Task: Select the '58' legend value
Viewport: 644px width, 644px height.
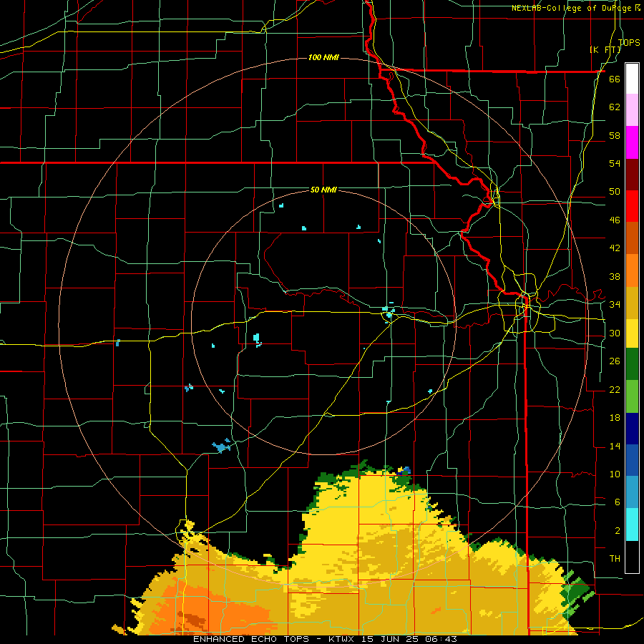Action: point(615,135)
